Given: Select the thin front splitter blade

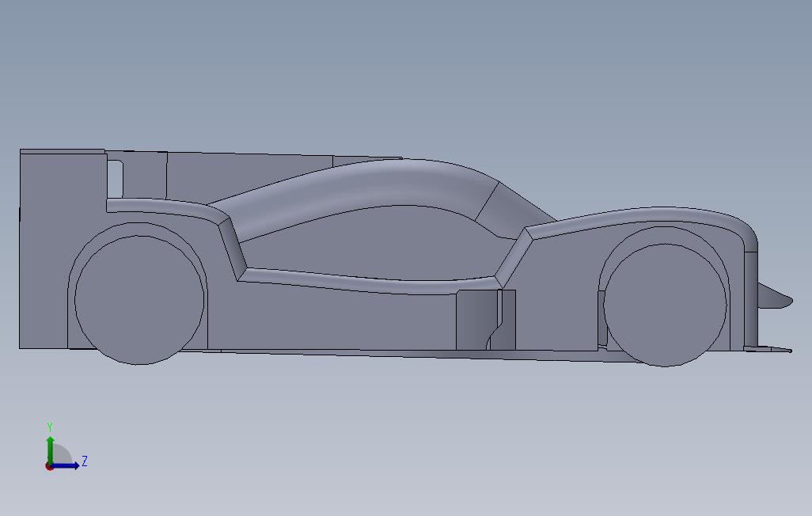Looking at the screenshot, I should (x=768, y=349).
